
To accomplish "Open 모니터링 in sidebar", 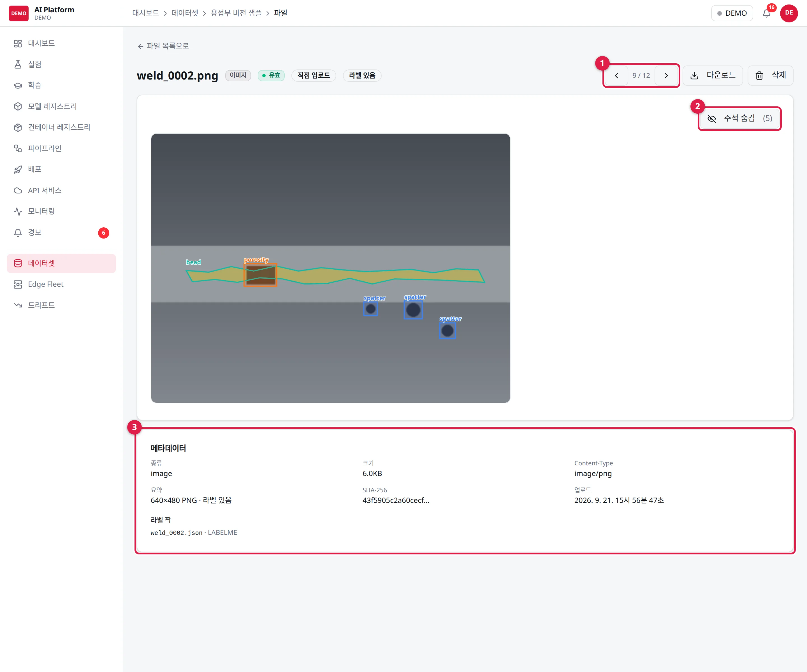I will [x=61, y=211].
